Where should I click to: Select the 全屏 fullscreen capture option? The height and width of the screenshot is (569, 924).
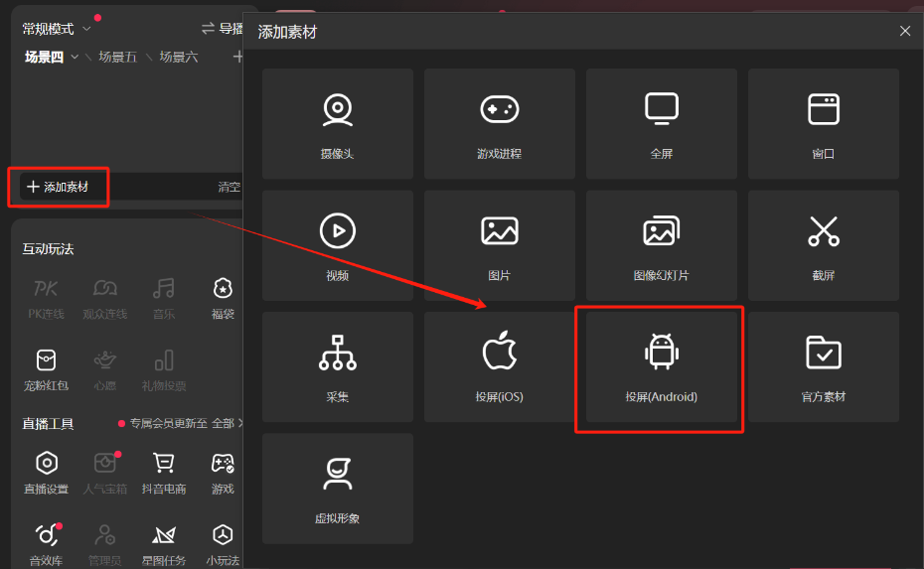tap(661, 123)
